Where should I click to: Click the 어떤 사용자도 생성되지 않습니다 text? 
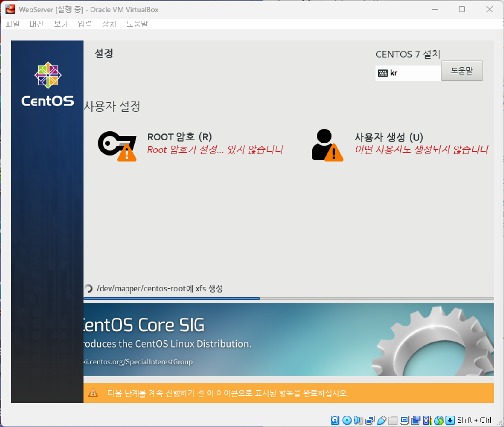(422, 149)
